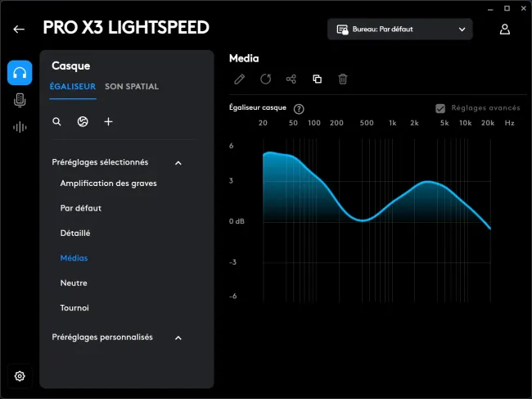Select the Amplification des graves preset
Screen dimensions: 532x399
108,184
